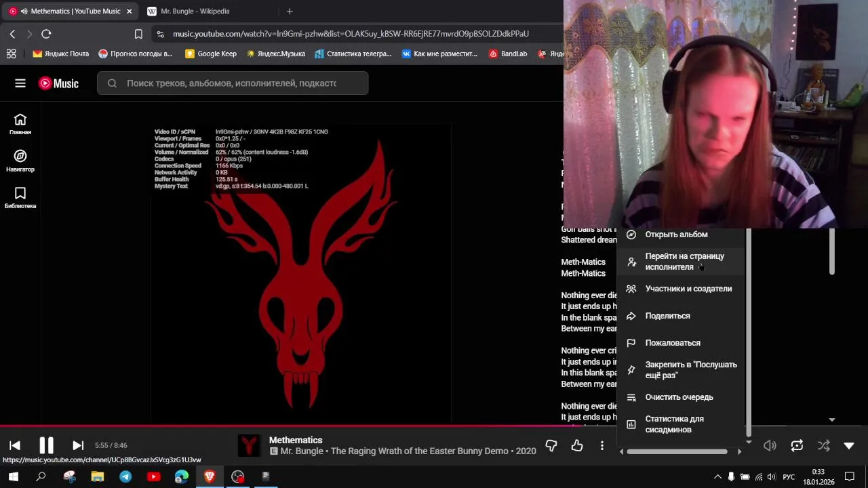Toggle shuffle playback

pyautogui.click(x=823, y=445)
